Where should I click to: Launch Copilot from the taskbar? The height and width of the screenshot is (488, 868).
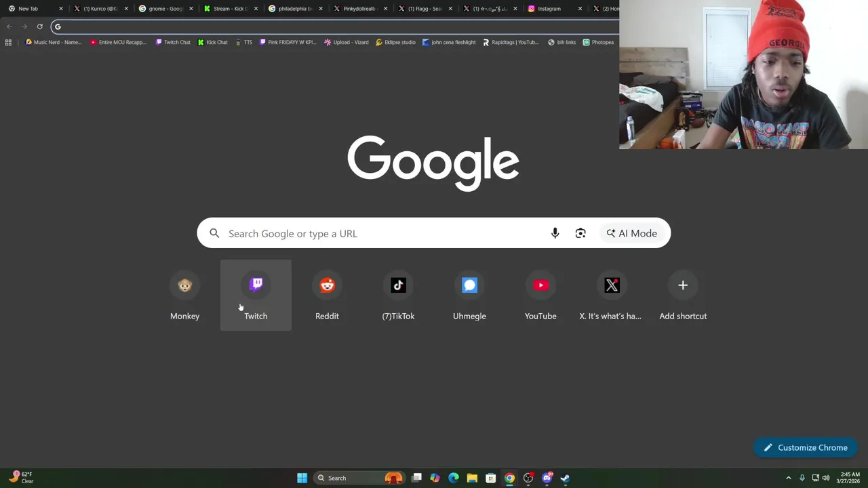click(x=435, y=478)
